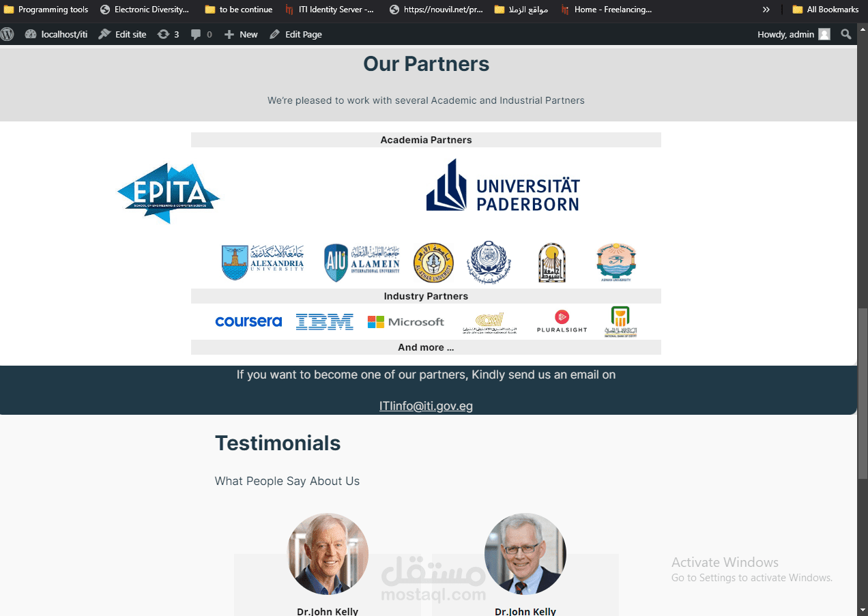
Task: Open Edit site in admin bar
Action: (x=123, y=34)
